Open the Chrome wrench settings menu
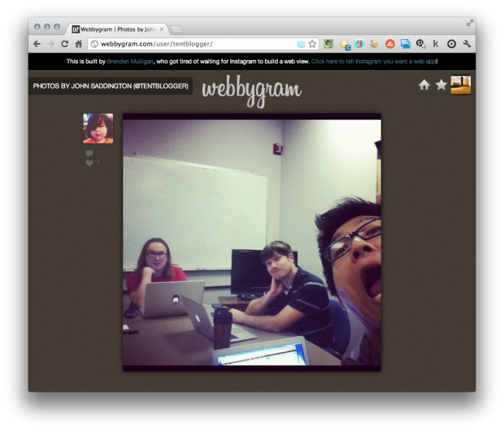Screen dimensions: 504x431 (x=467, y=44)
